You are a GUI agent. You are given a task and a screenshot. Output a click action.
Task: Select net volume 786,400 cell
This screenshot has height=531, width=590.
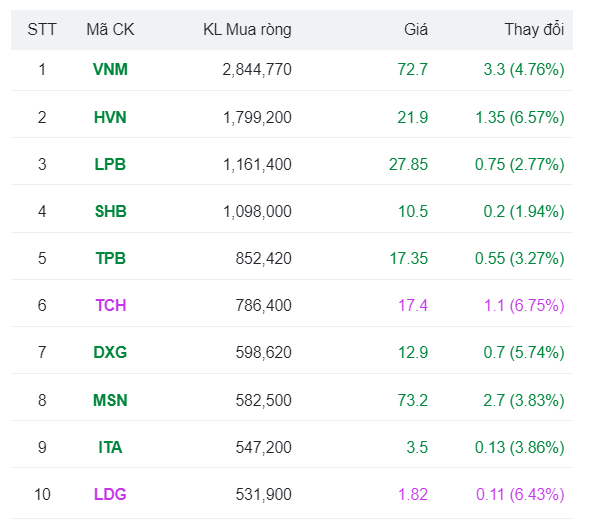tap(263, 305)
